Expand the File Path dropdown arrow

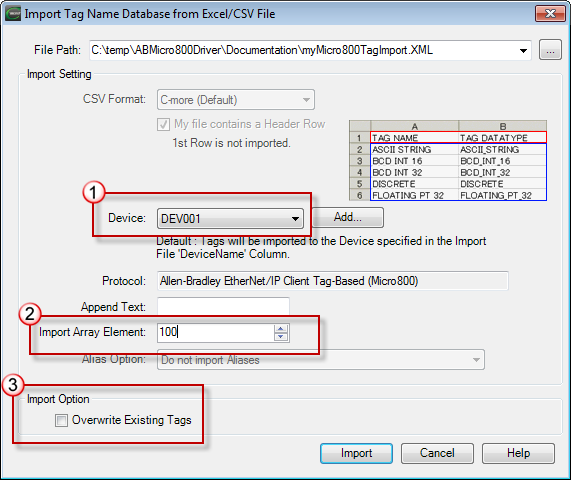coord(523,50)
